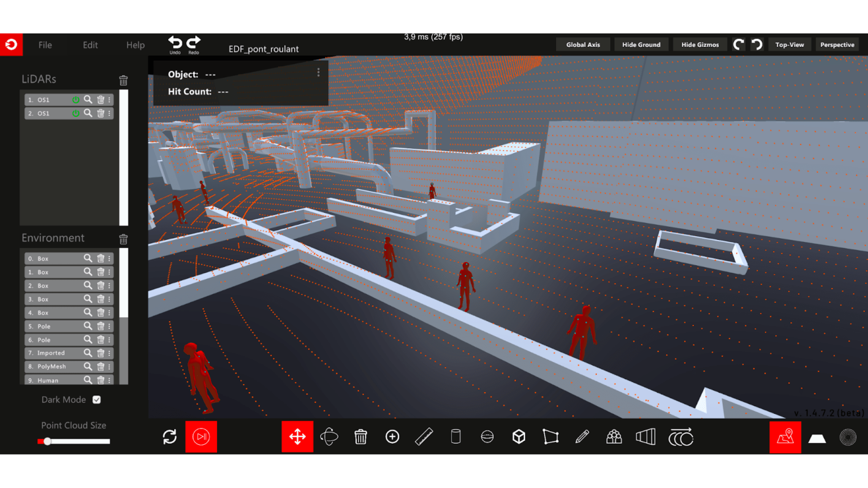The image size is (868, 488).
Task: Delete all LiDARs with trash icon
Action: pyautogui.click(x=123, y=80)
